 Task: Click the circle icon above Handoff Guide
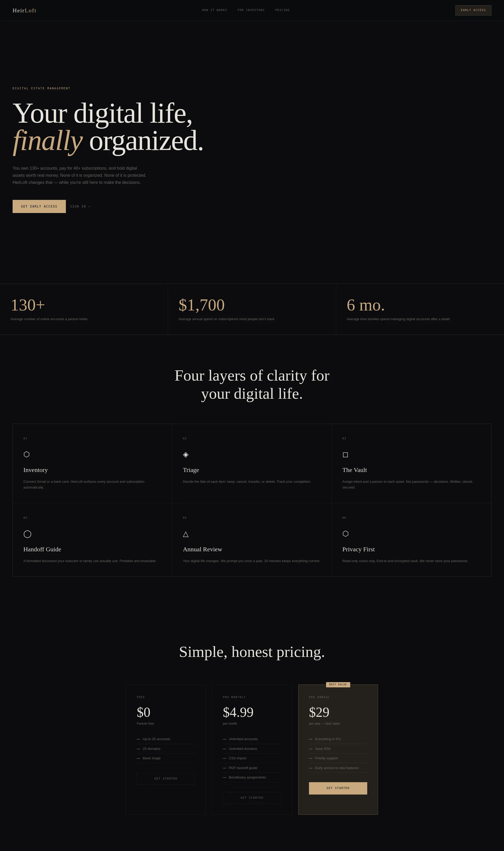28,534
